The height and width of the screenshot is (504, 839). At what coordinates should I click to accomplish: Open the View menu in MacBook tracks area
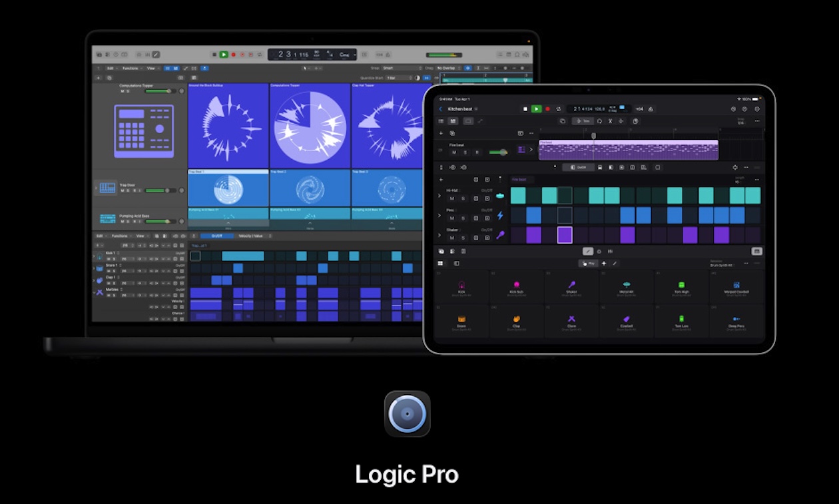152,68
